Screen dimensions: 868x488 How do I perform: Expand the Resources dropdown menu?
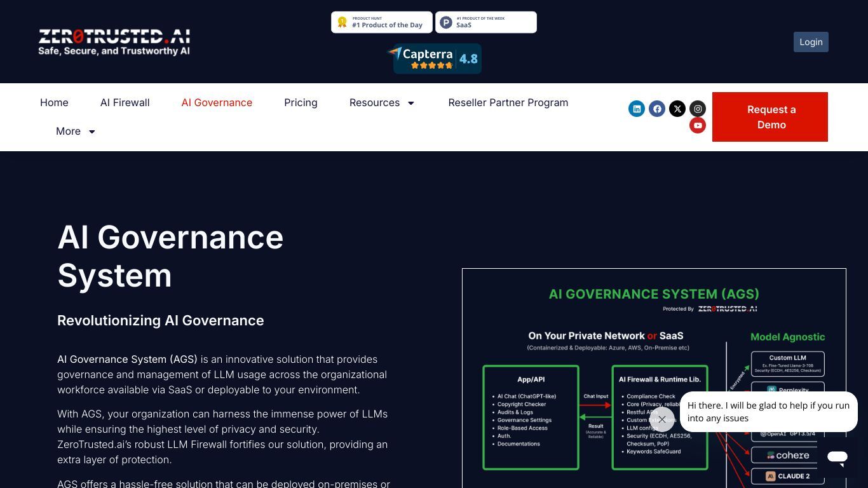click(382, 102)
